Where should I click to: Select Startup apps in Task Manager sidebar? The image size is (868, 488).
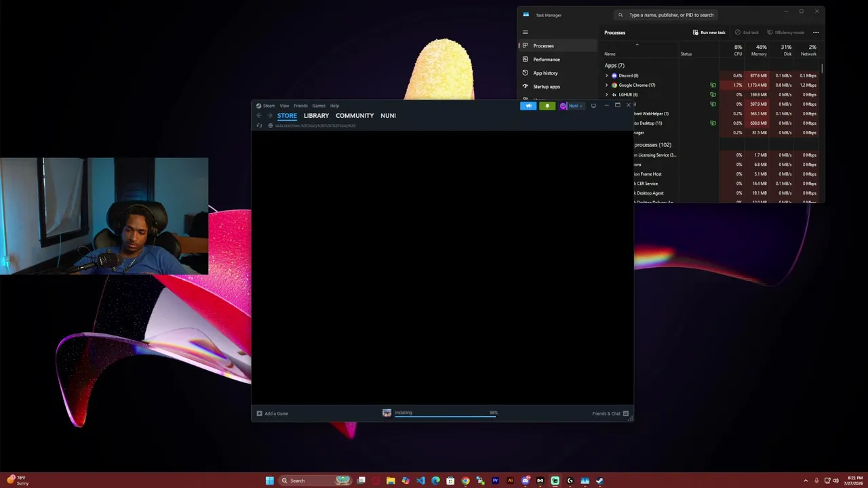[x=558, y=87]
